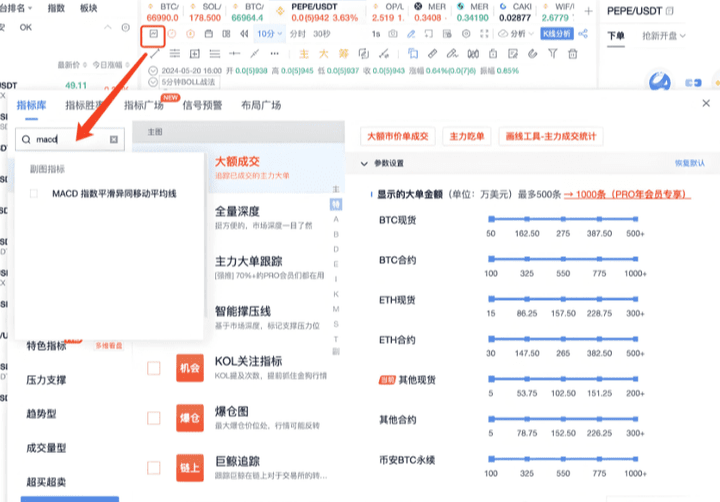Viewport: 720px width, 502px height.
Task: Click the target settings circle icon
Action: 466,34
